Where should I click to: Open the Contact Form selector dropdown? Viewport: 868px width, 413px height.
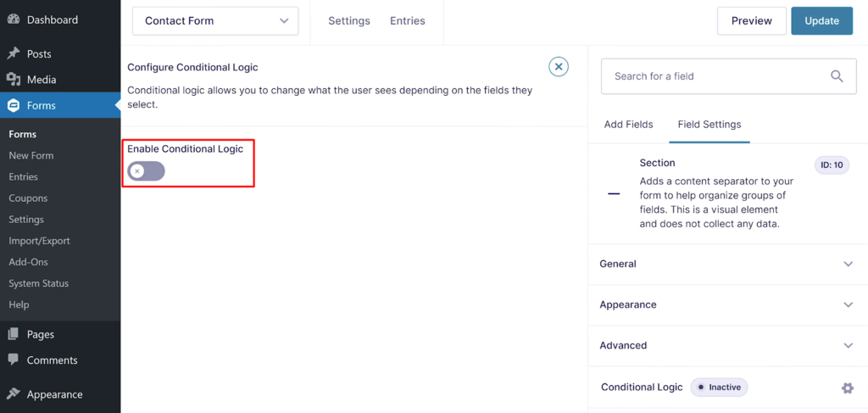coord(215,21)
